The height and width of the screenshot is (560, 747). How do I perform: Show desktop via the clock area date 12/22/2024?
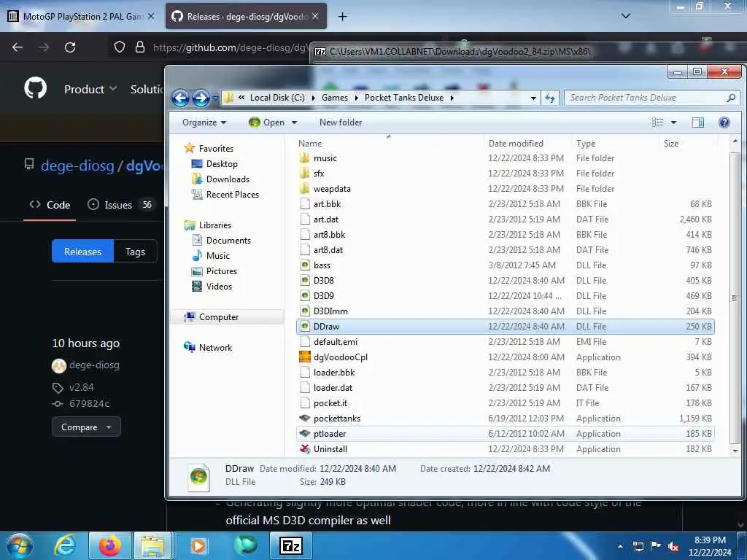(x=709, y=553)
